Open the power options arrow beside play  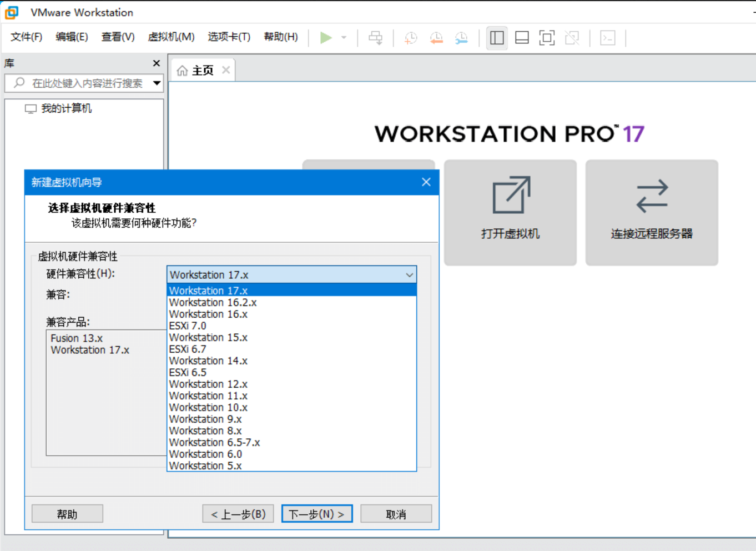tap(344, 38)
